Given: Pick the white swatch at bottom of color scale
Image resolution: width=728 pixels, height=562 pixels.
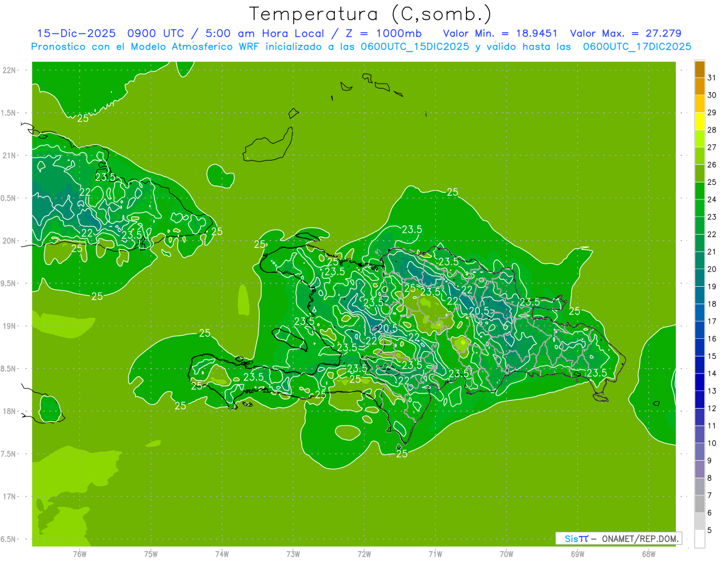Looking at the screenshot, I should 699,539.
